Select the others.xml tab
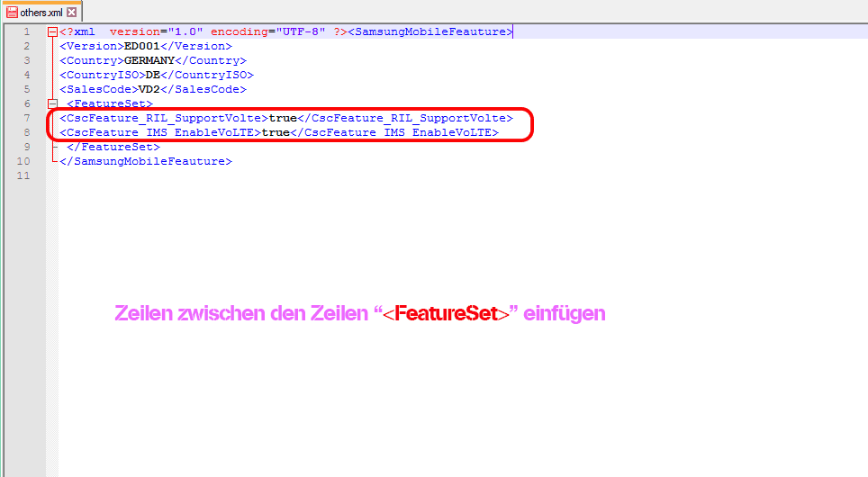 (x=41, y=13)
